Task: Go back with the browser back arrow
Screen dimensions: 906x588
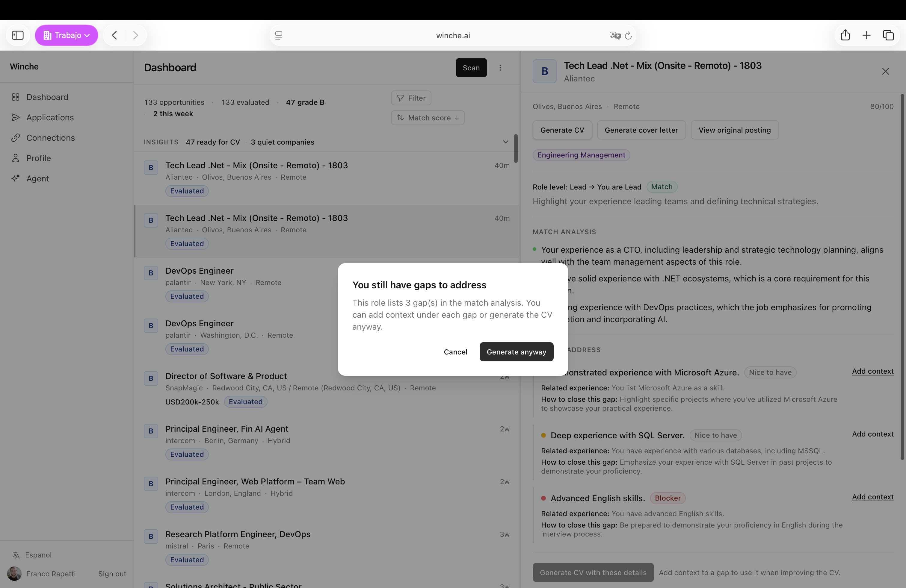Action: click(114, 35)
